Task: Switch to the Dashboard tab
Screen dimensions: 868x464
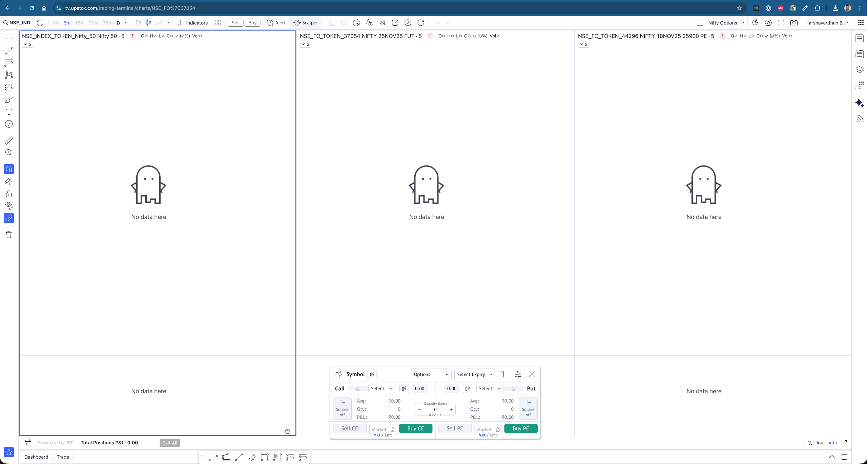Action: [x=36, y=457]
